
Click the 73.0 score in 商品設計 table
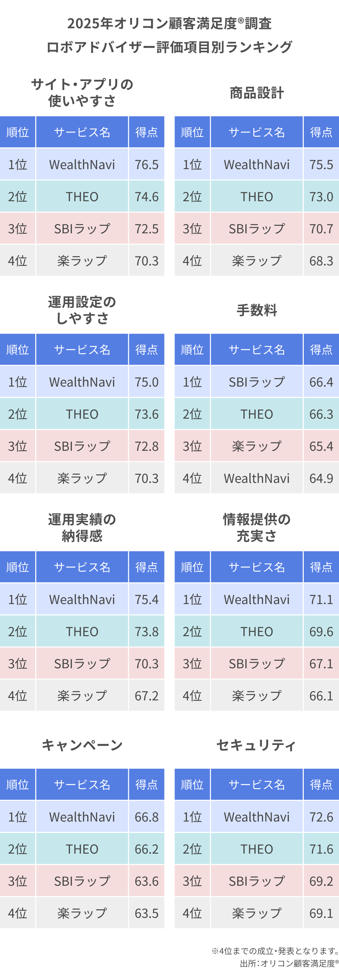pyautogui.click(x=321, y=197)
